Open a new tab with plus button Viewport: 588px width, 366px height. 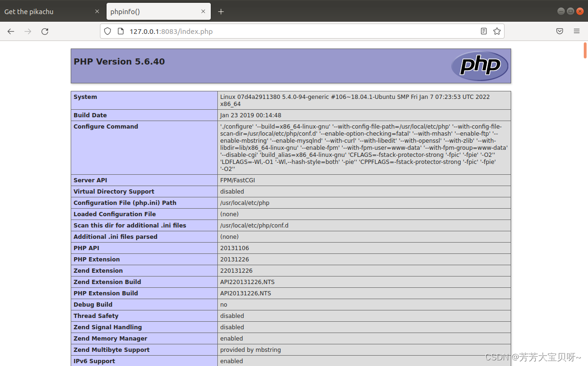(x=221, y=12)
